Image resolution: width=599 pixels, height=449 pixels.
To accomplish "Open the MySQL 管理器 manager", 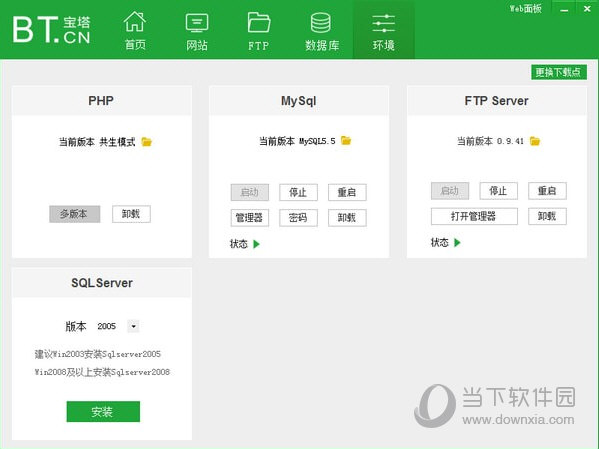I will [249, 218].
